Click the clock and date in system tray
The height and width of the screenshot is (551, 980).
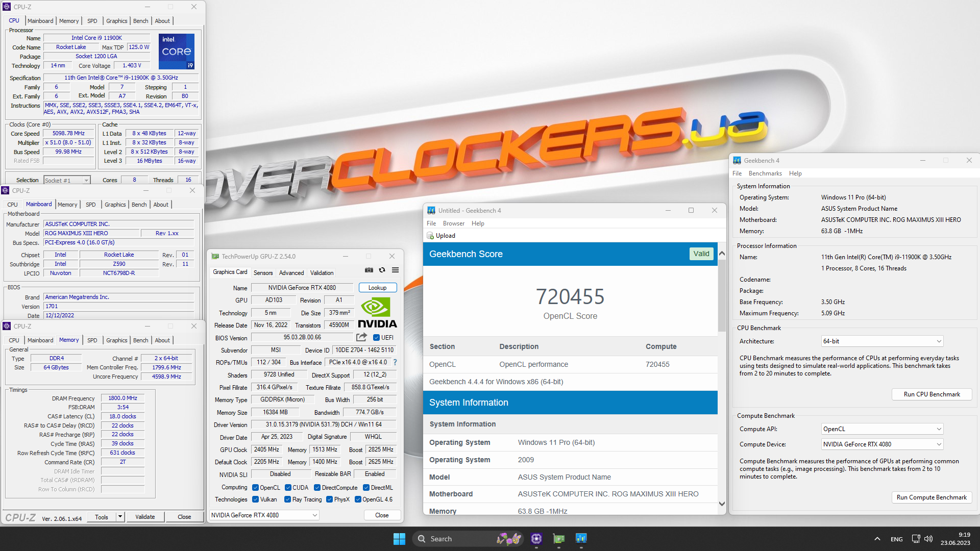click(955, 539)
